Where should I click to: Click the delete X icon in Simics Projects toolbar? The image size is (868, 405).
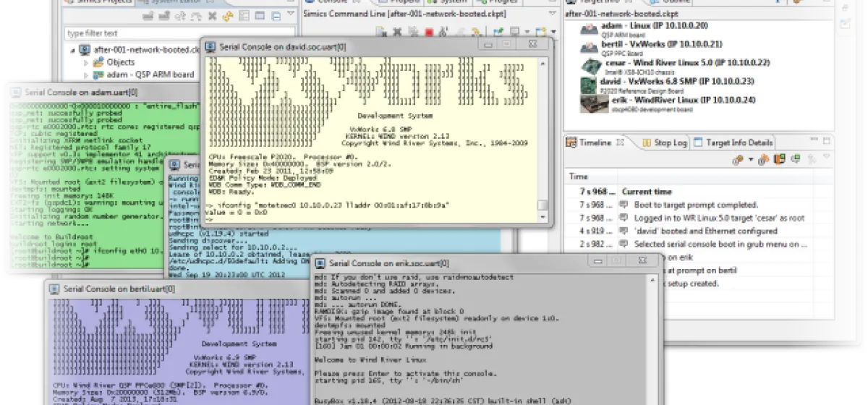[x=212, y=15]
